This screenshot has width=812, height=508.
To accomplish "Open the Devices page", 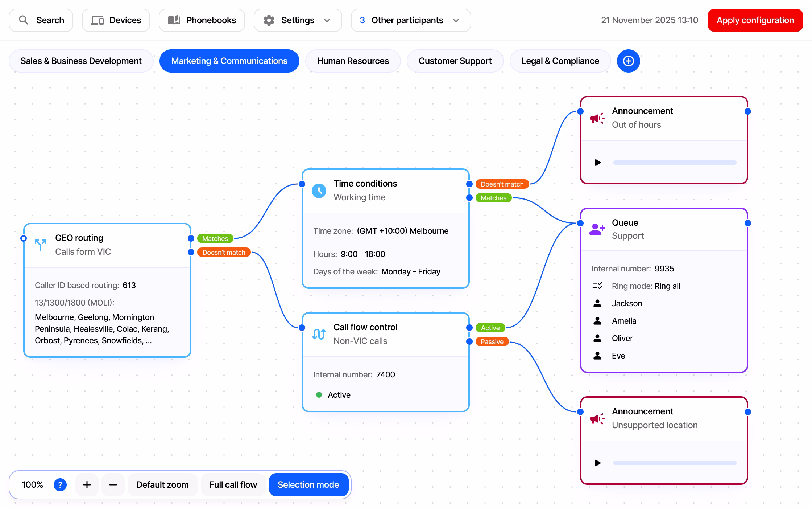I will (116, 20).
